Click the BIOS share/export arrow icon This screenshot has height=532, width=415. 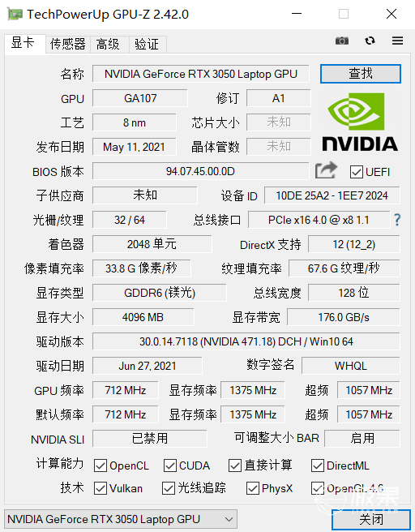[x=326, y=170]
